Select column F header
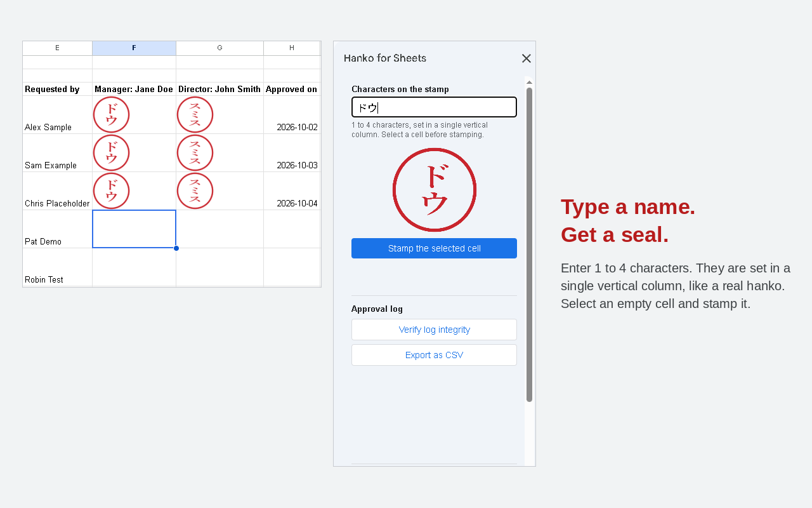 pyautogui.click(x=134, y=48)
